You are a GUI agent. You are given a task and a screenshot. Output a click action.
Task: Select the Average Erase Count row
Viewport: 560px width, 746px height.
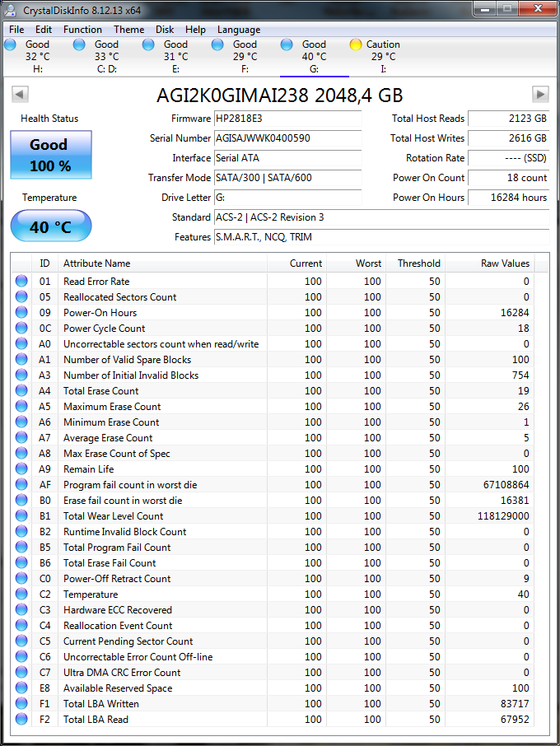click(x=273, y=438)
